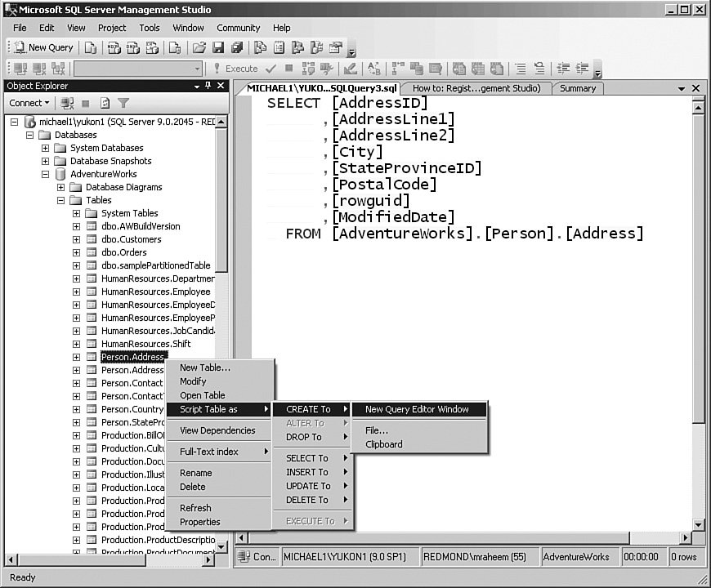Click the Display Estimated Execution Plan icon
Image resolution: width=711 pixels, height=588 pixels.
click(308, 69)
